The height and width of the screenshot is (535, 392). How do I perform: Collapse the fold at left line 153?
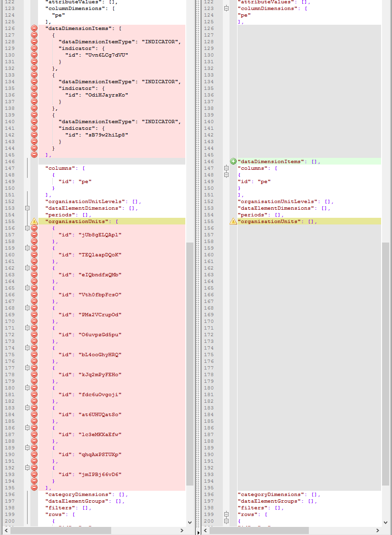click(x=28, y=208)
